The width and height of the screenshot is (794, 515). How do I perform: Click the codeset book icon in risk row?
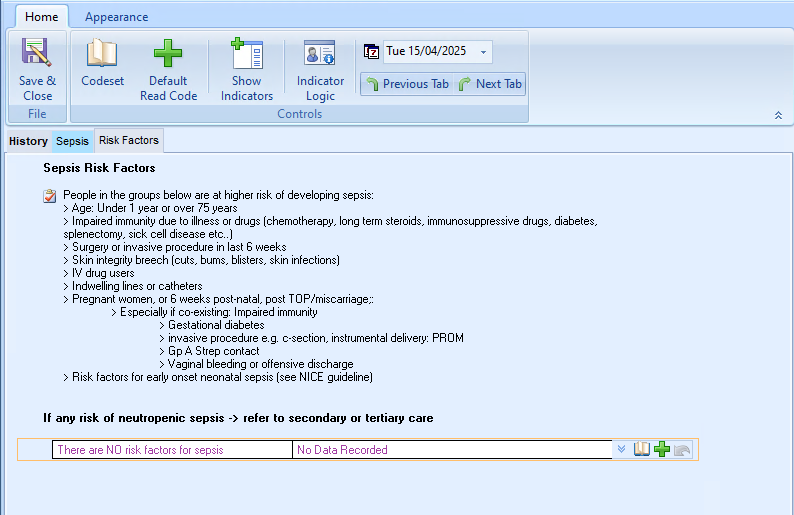tap(642, 449)
